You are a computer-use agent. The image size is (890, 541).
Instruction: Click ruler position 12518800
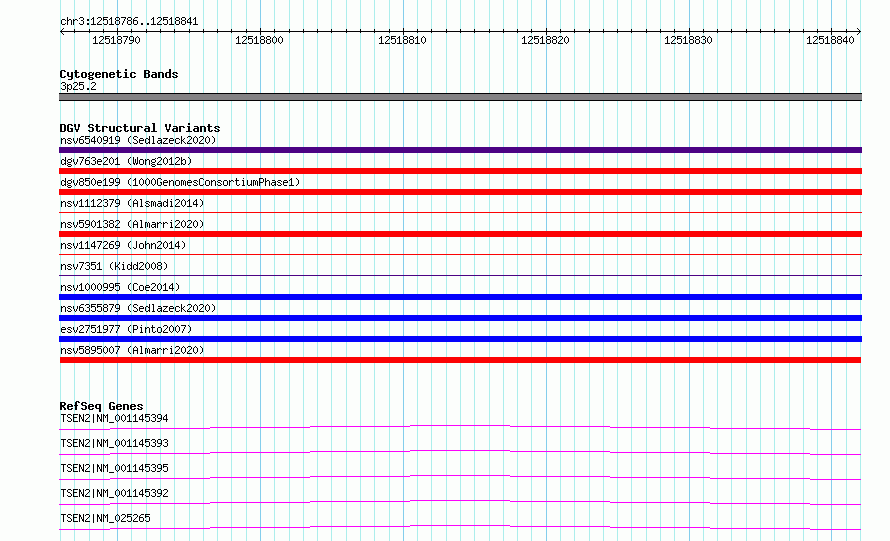259,40
